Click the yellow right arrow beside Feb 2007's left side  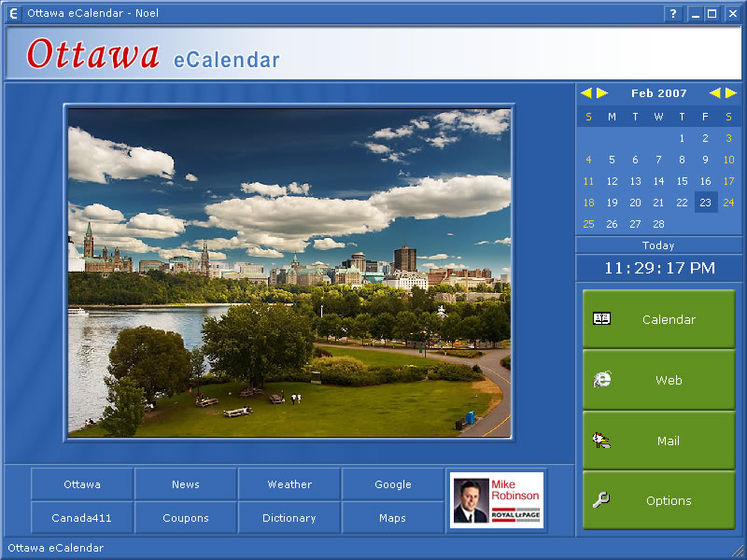602,93
